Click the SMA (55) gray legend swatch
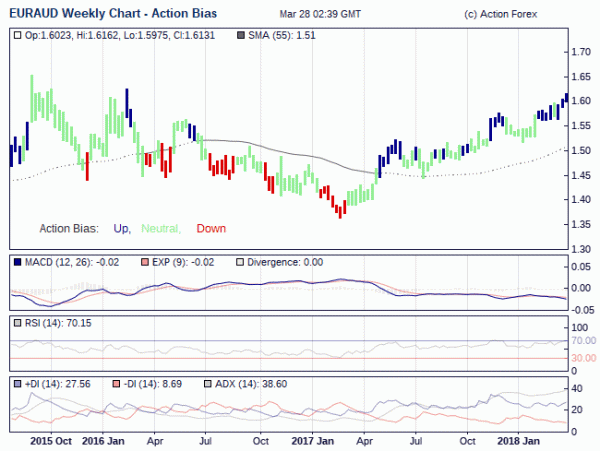 click(x=241, y=36)
